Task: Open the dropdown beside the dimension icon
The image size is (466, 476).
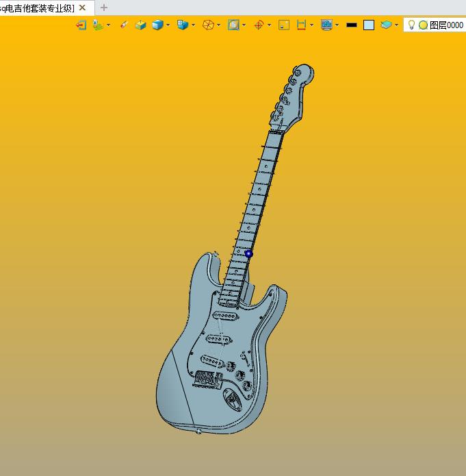Action: (311, 25)
